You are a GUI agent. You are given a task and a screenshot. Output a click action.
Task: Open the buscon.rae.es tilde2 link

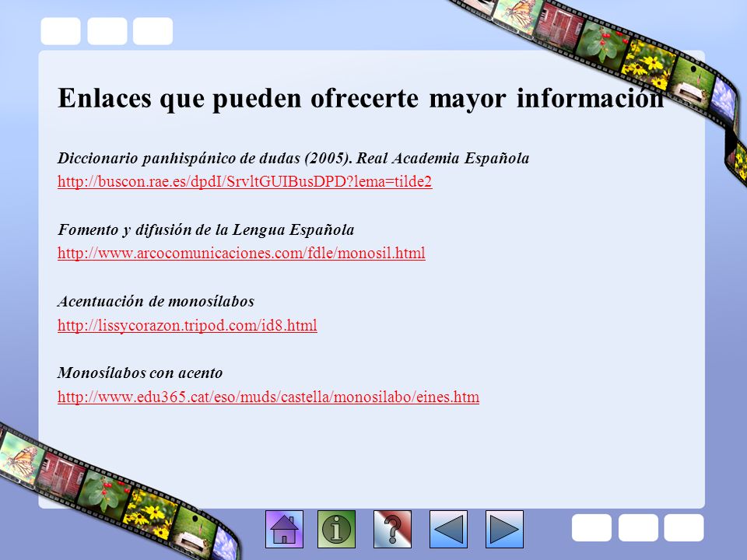click(245, 181)
